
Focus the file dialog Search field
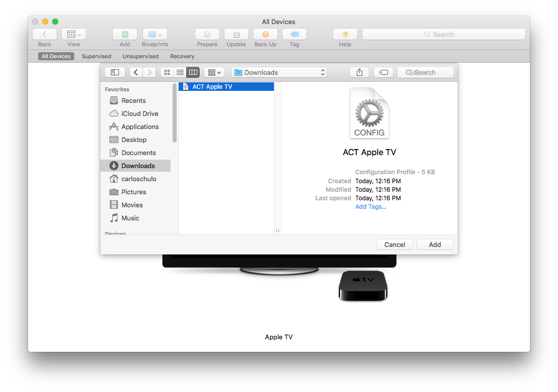click(x=425, y=72)
